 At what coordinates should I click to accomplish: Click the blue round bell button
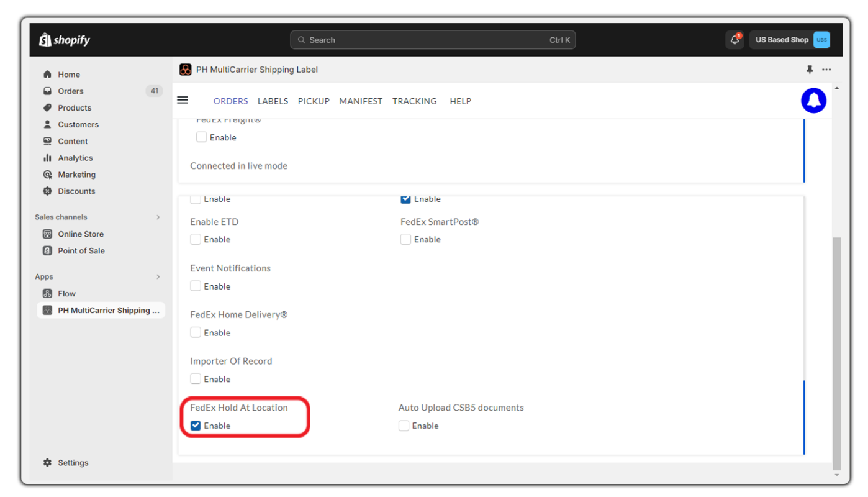[x=813, y=101]
